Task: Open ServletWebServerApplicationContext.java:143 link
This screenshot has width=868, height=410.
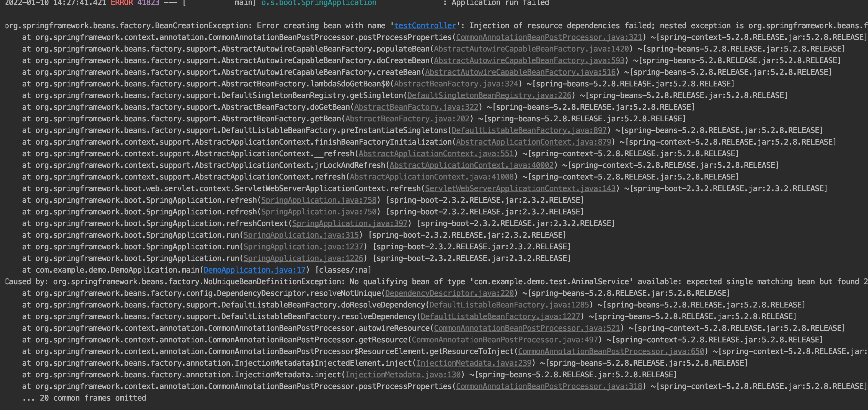Action: pyautogui.click(x=520, y=188)
